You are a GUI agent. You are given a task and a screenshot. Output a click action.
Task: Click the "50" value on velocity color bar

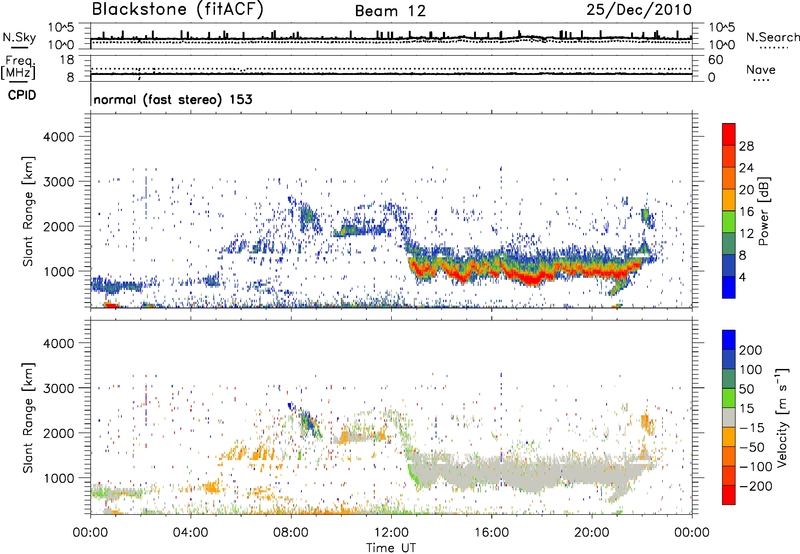point(746,389)
